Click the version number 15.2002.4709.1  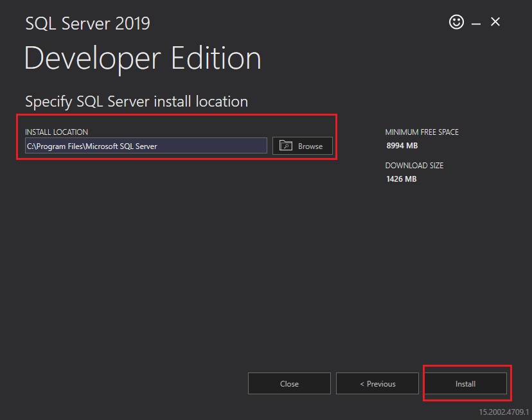click(x=504, y=412)
